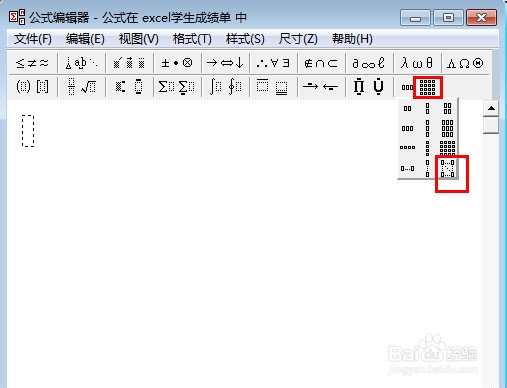Click the empty dashed equation slot
The height and width of the screenshot is (388, 507).
[28, 131]
